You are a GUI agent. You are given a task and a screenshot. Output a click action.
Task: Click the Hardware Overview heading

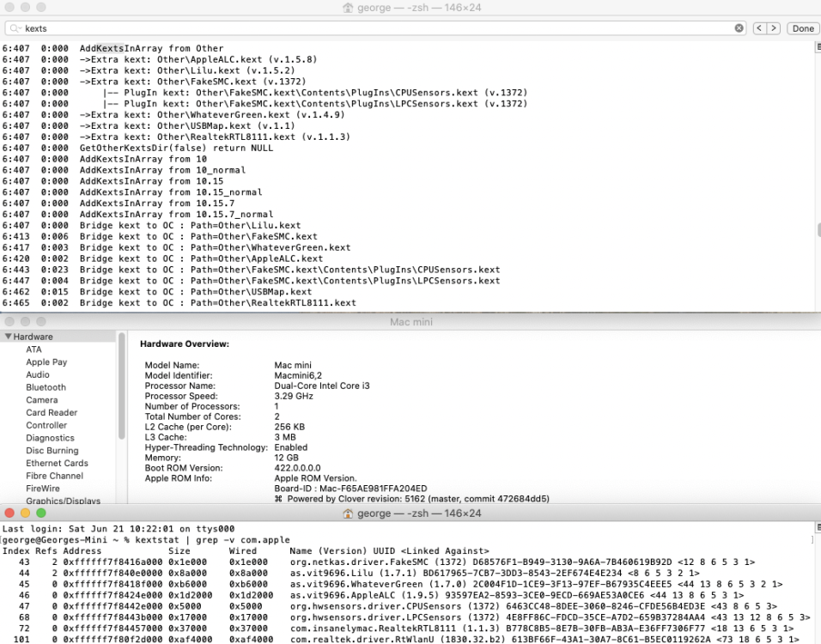coord(185,344)
